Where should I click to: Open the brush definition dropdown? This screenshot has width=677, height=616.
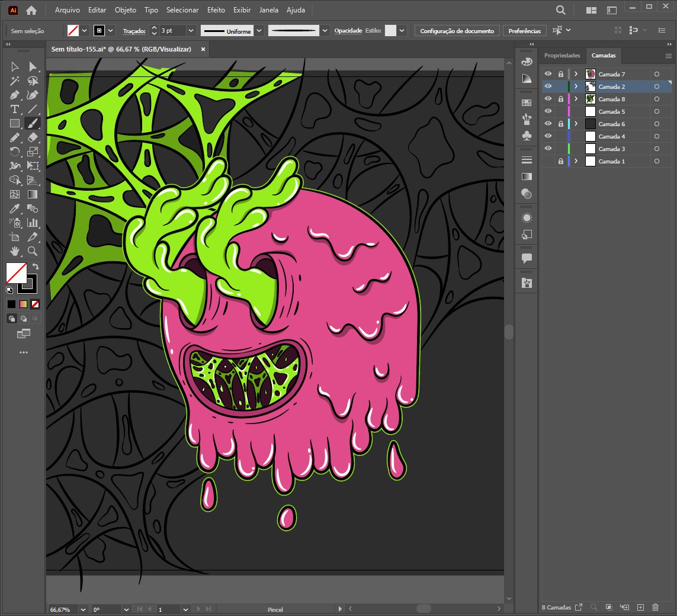point(325,31)
